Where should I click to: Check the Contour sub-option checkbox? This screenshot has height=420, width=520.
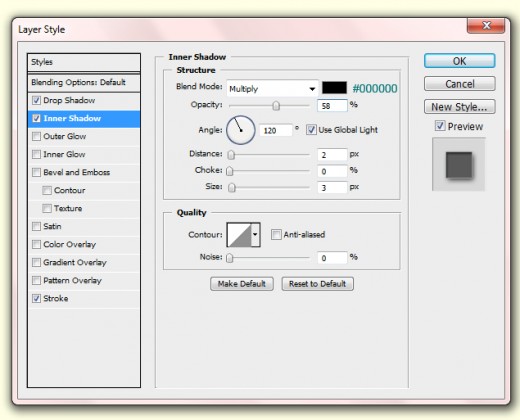pyautogui.click(x=47, y=190)
